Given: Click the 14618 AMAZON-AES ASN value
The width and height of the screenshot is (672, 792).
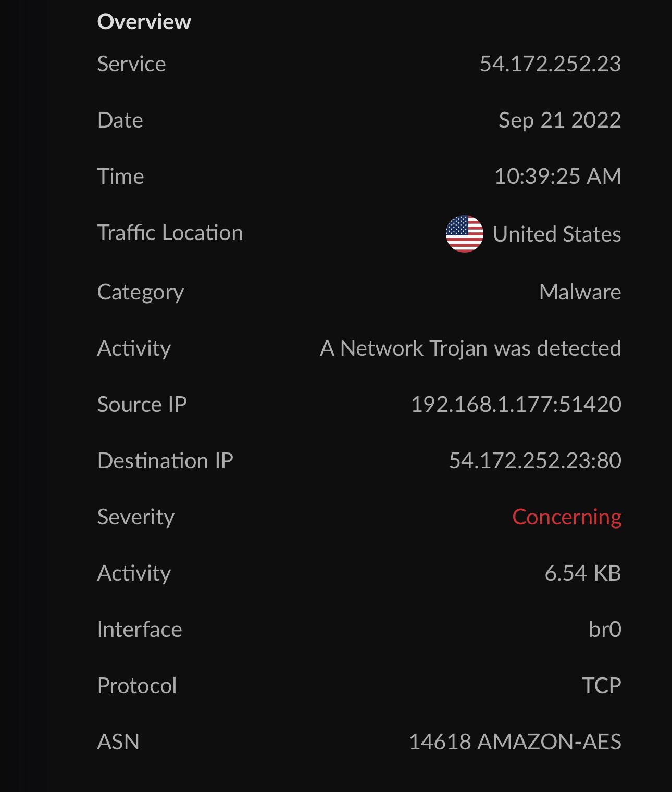Looking at the screenshot, I should (x=514, y=742).
